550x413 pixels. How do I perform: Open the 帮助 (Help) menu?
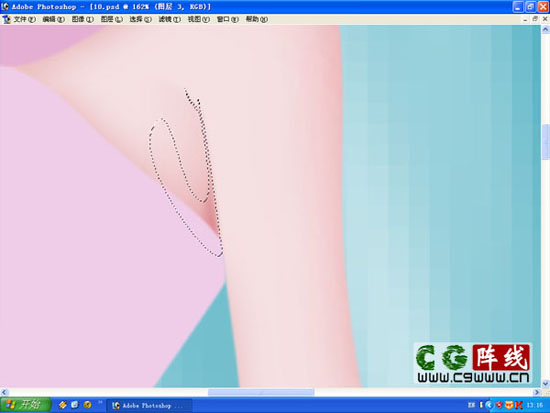pos(257,20)
